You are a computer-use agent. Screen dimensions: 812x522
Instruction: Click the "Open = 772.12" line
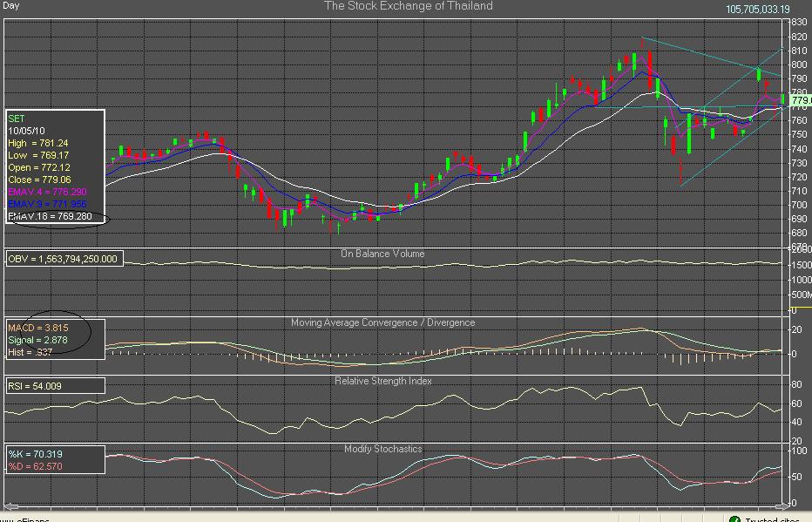pos(39,168)
